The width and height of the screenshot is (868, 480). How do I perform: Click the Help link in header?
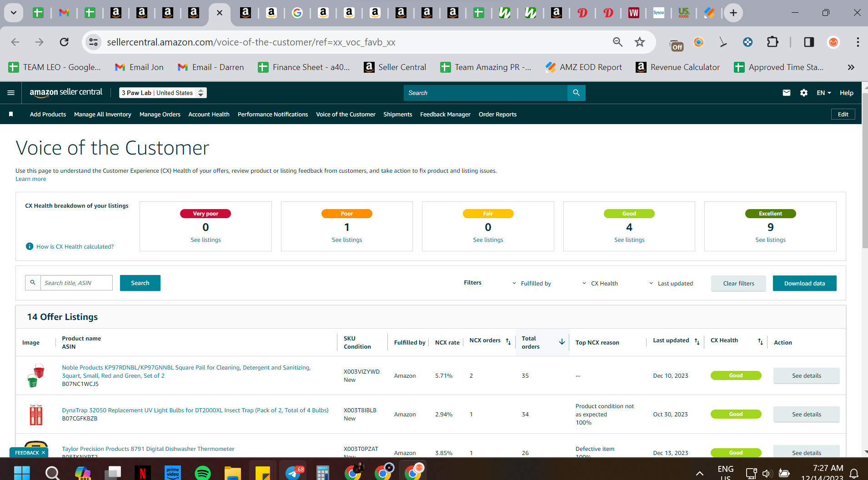click(846, 93)
